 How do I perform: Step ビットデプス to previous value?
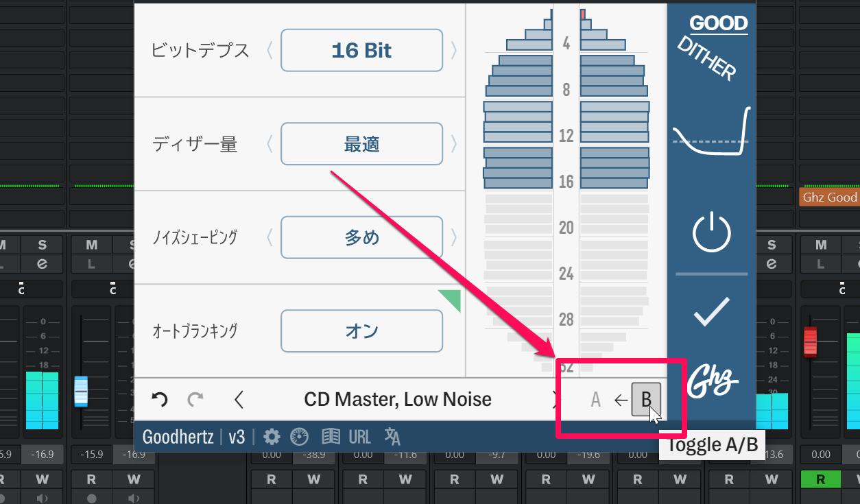(x=270, y=51)
